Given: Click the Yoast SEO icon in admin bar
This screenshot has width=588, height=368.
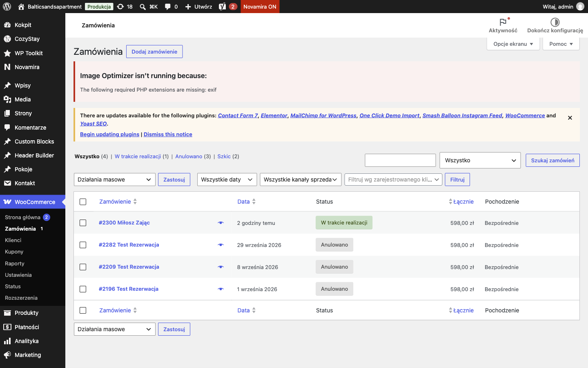Looking at the screenshot, I should point(223,7).
